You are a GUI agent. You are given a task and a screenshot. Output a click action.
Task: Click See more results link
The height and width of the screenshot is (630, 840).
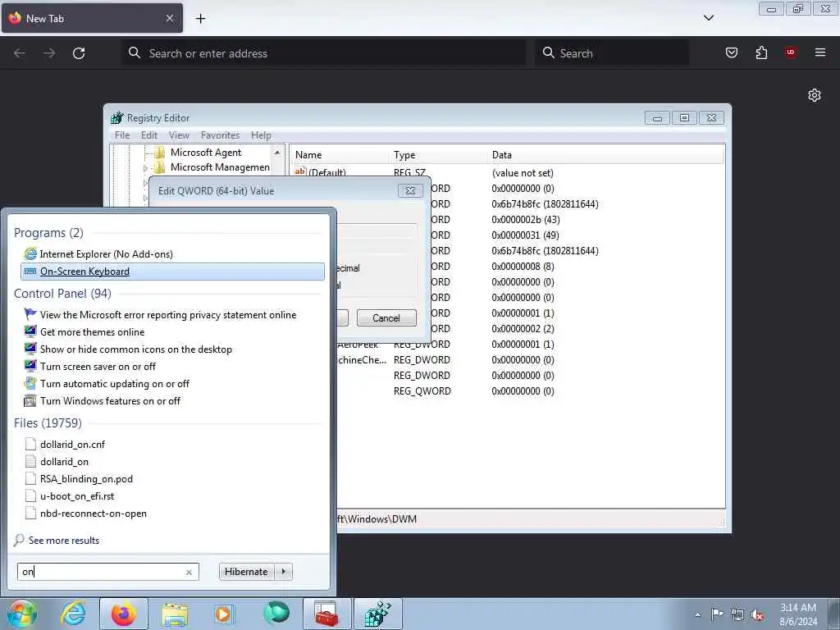pos(64,540)
